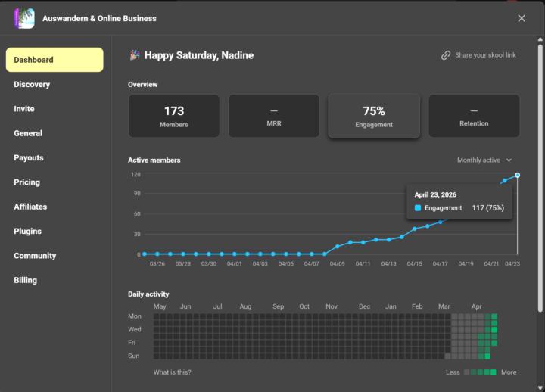Open the Affiliates section

coord(30,207)
